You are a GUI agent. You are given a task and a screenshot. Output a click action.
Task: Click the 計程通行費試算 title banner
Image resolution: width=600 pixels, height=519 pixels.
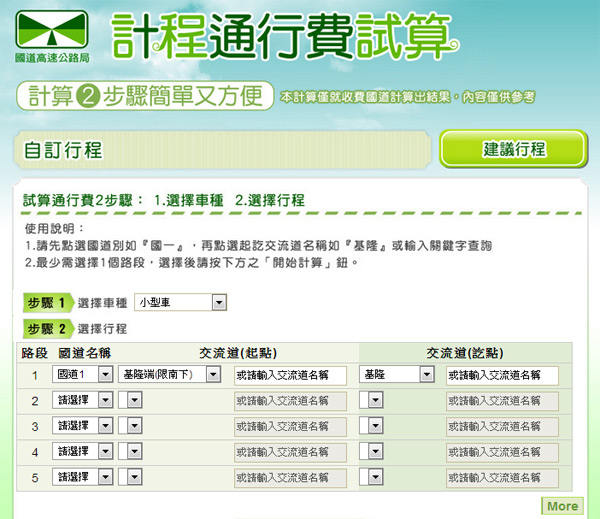tap(284, 36)
